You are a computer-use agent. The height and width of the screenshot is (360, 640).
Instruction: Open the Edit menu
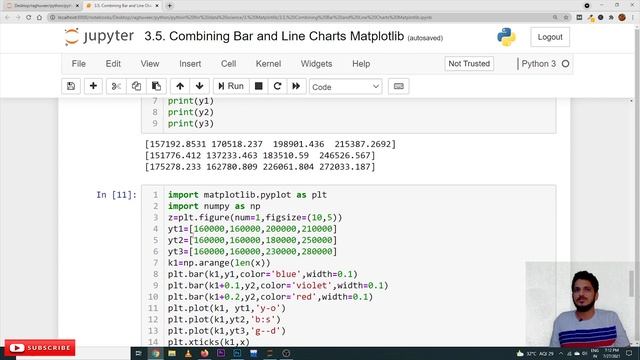113,64
